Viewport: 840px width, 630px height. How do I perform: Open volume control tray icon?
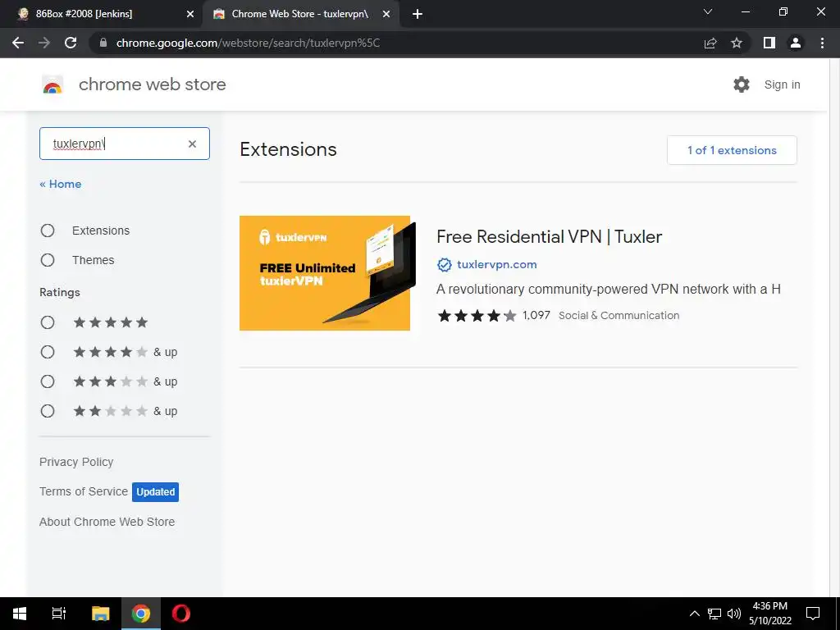click(x=734, y=614)
